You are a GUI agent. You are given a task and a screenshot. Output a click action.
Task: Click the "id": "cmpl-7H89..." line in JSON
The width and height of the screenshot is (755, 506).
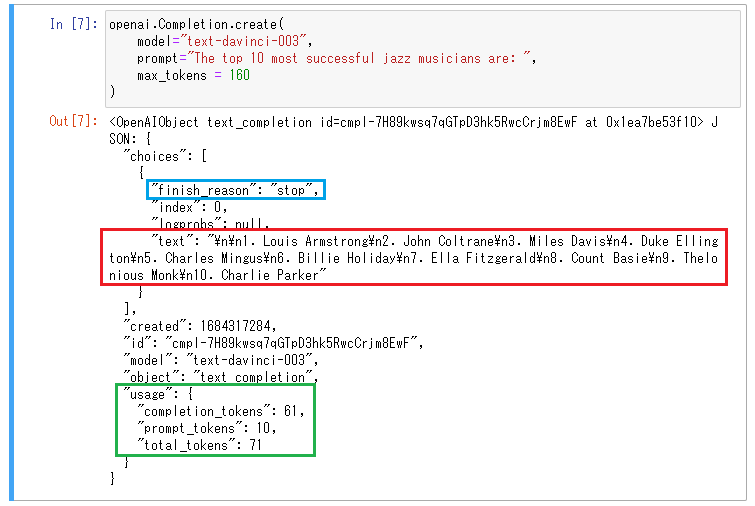[273, 343]
